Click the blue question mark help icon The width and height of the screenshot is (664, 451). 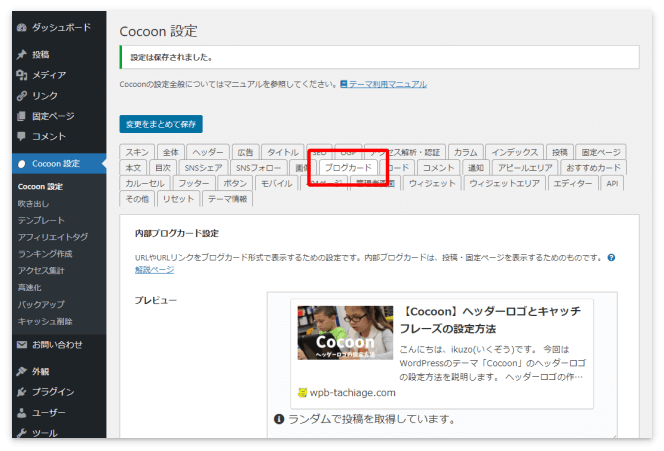611,257
